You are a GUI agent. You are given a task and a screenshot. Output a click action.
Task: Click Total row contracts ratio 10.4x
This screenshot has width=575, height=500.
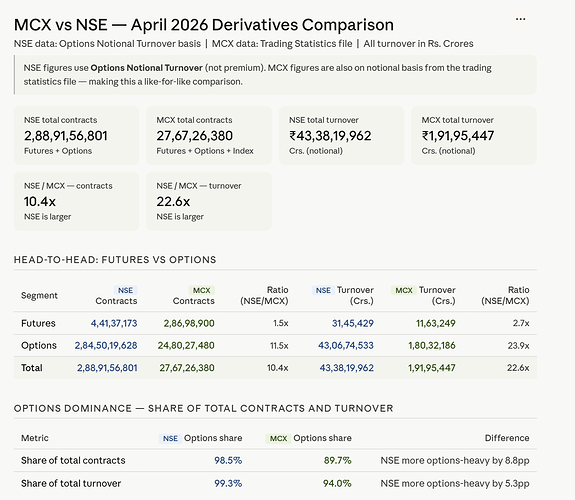tap(278, 368)
